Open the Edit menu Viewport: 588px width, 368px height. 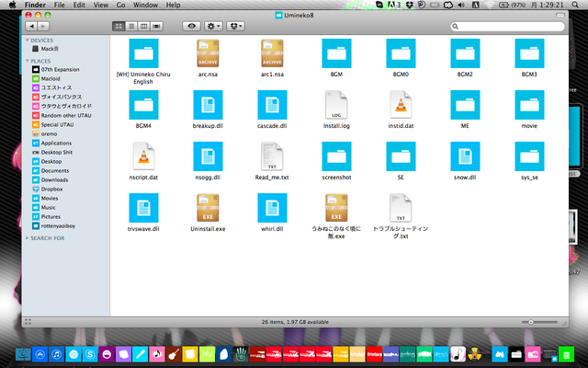(x=79, y=5)
